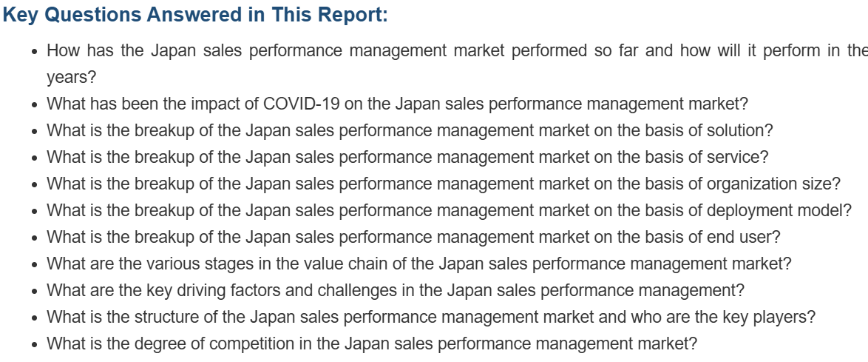Click the breakup by organization size question
The width and height of the screenshot is (868, 362).
point(444,184)
